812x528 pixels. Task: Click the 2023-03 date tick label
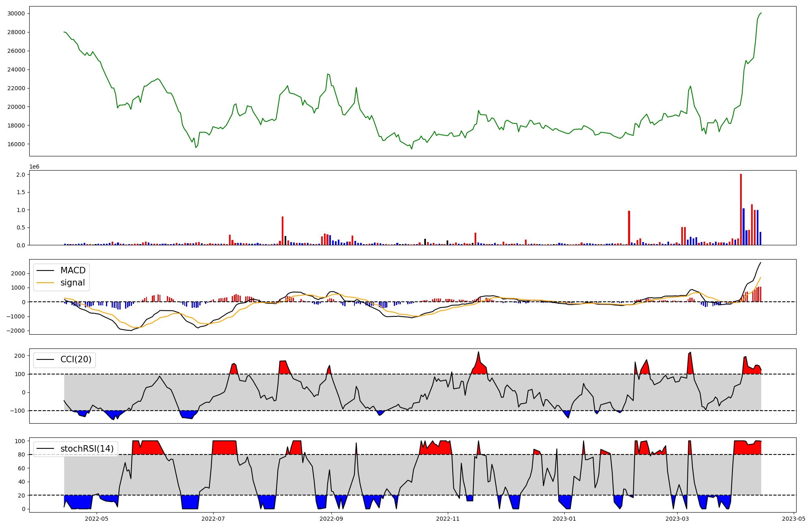point(677,519)
